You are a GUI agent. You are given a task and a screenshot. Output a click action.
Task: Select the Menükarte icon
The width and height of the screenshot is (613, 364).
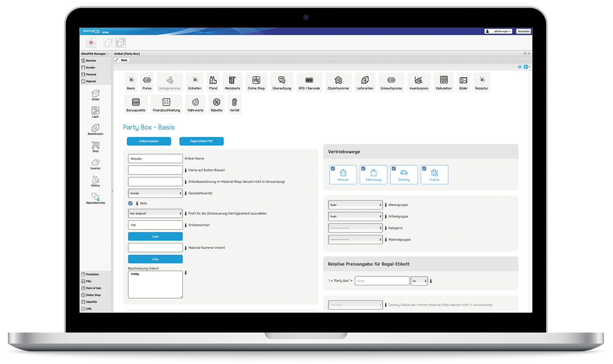(x=232, y=82)
